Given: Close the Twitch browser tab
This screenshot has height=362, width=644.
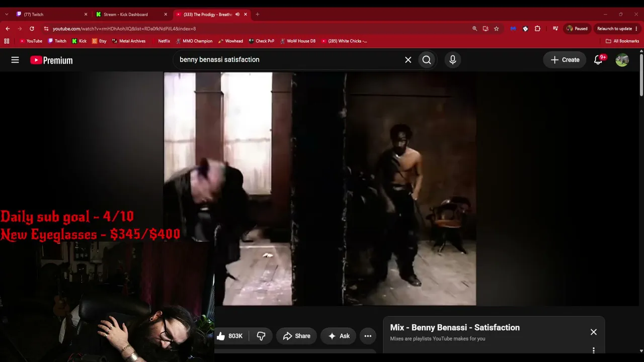Looking at the screenshot, I should point(86,15).
